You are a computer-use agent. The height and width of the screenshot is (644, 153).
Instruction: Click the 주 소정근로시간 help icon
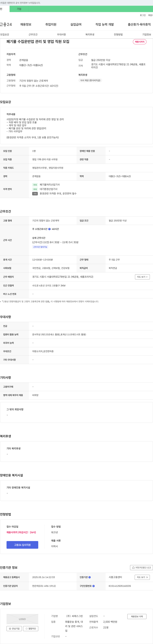49,229
